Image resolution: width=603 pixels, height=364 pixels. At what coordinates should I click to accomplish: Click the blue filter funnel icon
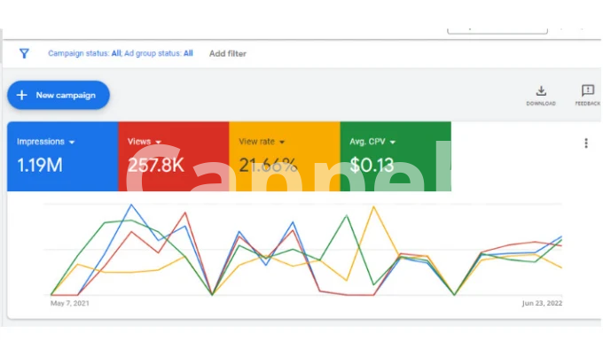[x=24, y=53]
